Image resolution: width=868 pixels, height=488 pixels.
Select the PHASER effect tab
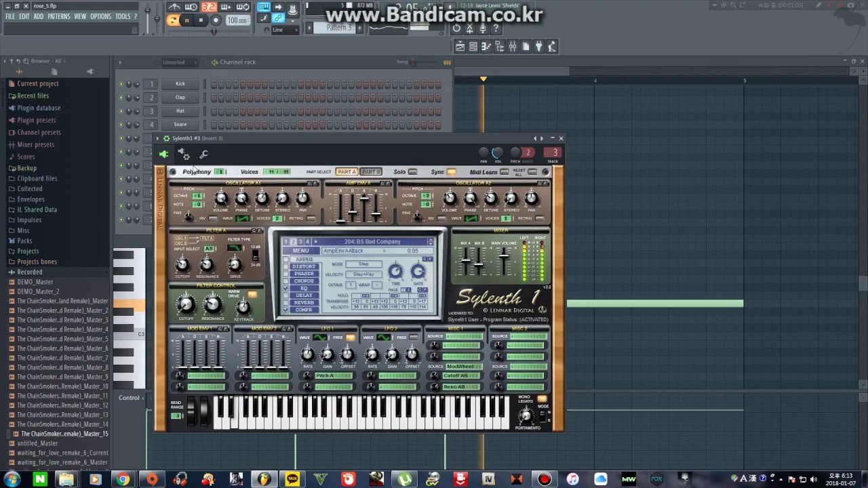point(304,274)
